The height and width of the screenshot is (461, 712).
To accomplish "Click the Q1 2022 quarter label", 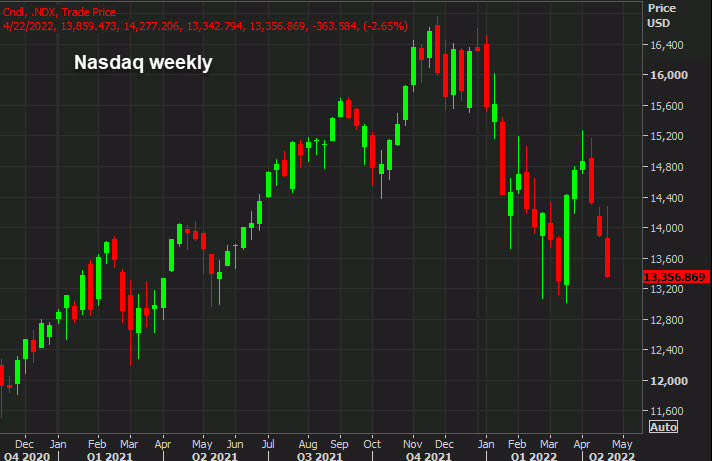I will click(x=534, y=456).
